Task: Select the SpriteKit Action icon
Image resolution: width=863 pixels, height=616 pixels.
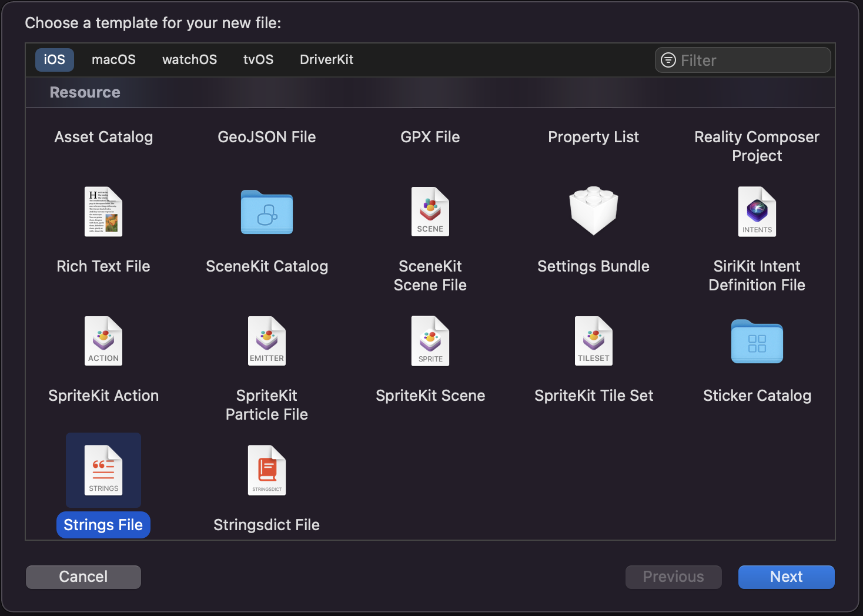Action: 103,341
